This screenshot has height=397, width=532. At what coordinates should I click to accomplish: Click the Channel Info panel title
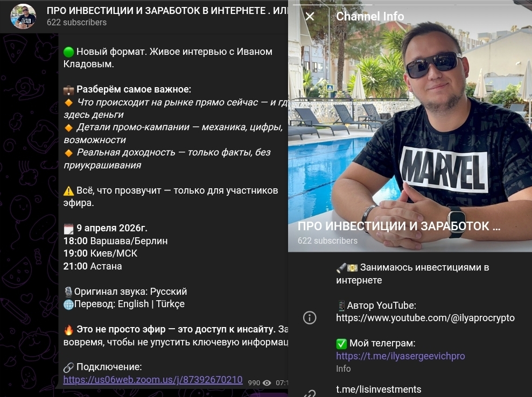tap(370, 16)
